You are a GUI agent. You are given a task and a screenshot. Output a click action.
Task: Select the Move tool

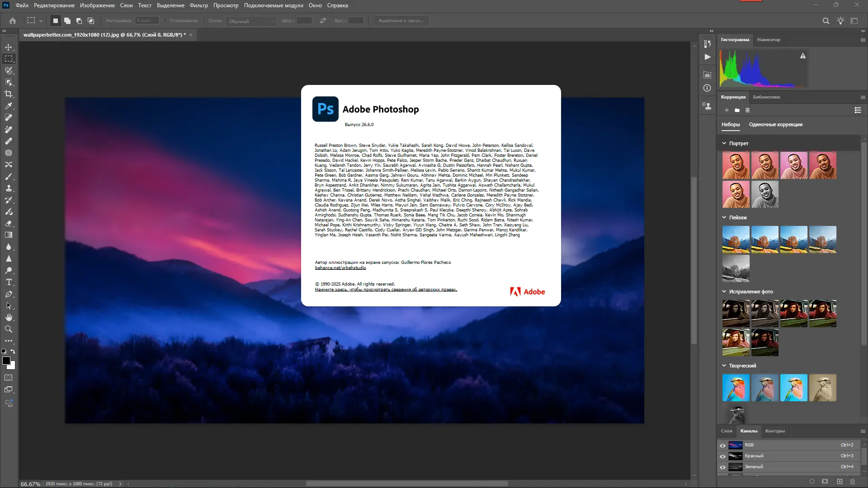click(9, 47)
